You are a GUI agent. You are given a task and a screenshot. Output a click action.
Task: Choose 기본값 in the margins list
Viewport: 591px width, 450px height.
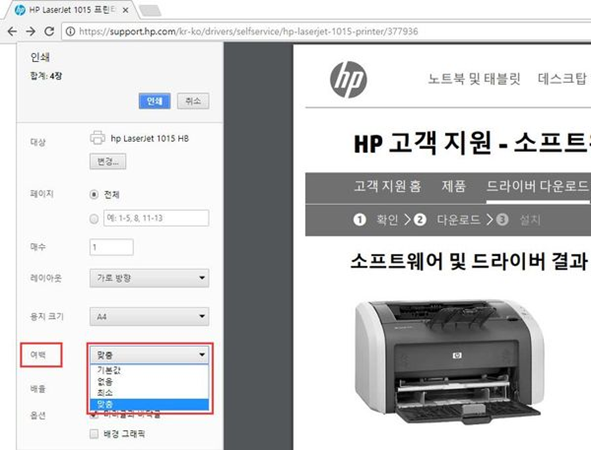tap(149, 370)
